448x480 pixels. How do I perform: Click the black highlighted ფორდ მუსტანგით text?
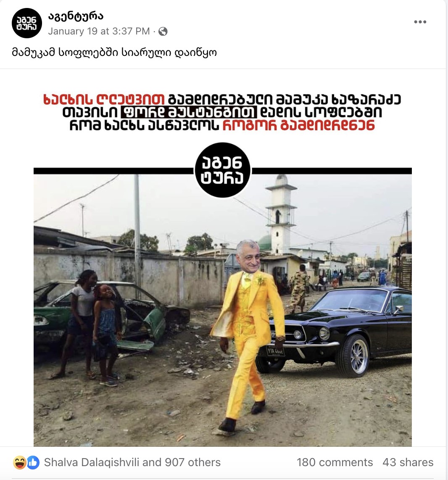(189, 112)
